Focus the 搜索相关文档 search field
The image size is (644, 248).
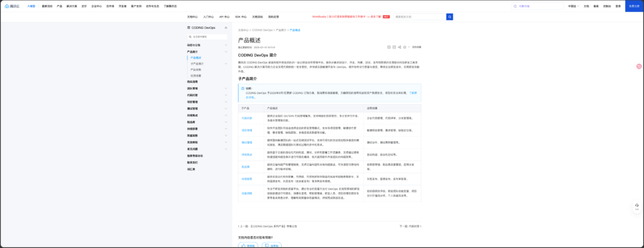(419, 17)
